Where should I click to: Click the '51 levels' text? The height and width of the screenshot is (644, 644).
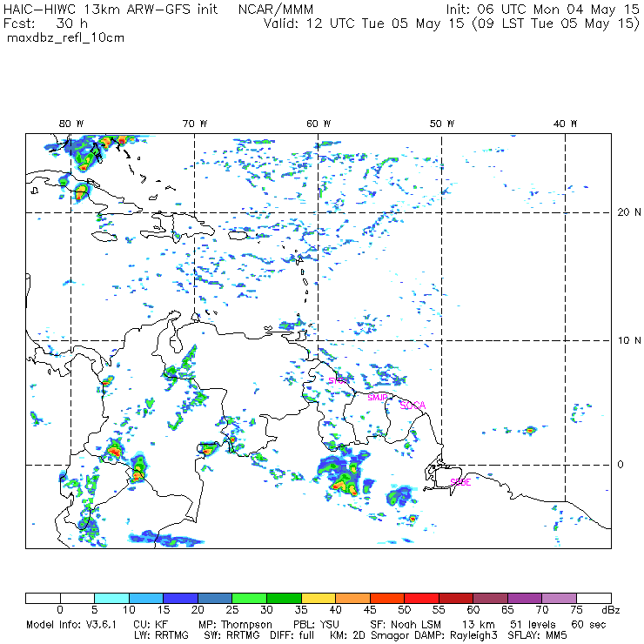[x=533, y=625]
